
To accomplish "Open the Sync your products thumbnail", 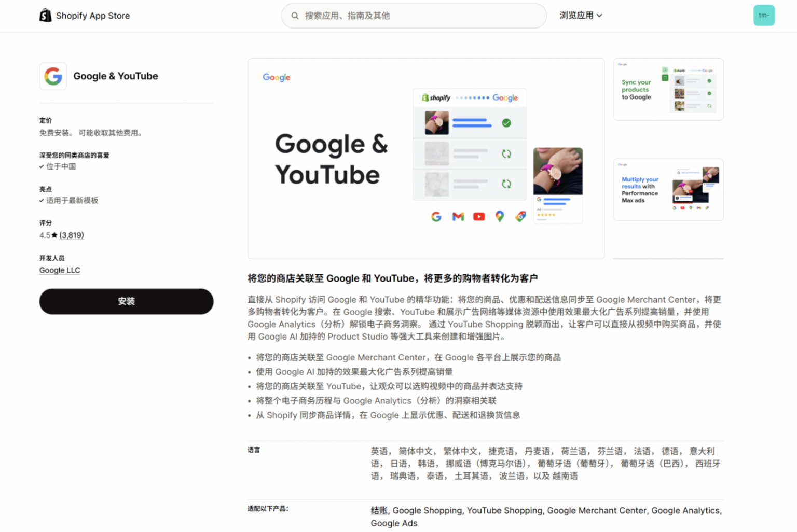I will [x=668, y=89].
